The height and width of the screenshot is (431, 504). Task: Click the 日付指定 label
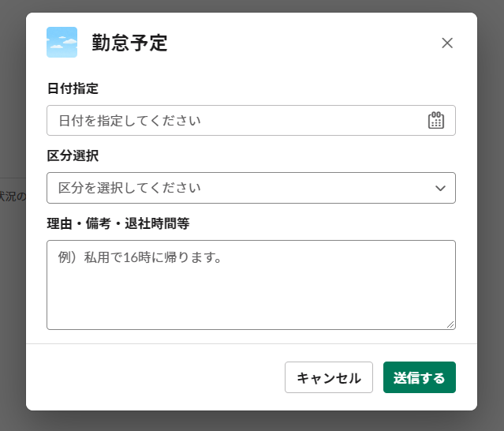[x=73, y=88]
